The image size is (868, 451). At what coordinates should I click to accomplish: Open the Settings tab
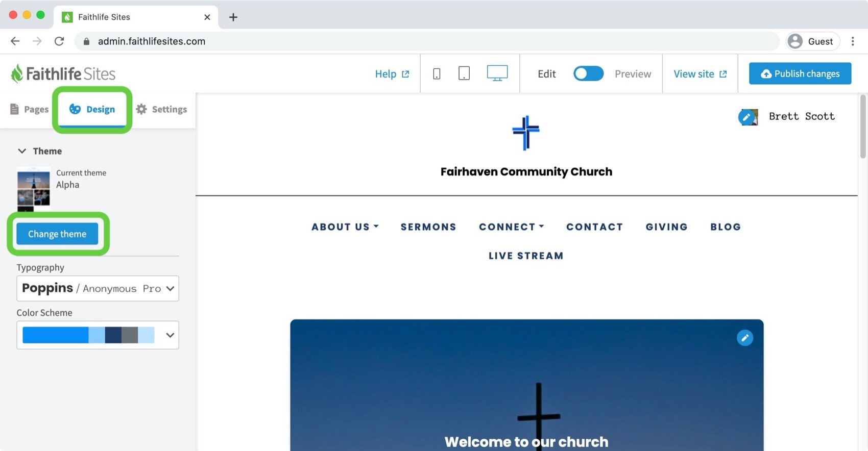tap(161, 109)
